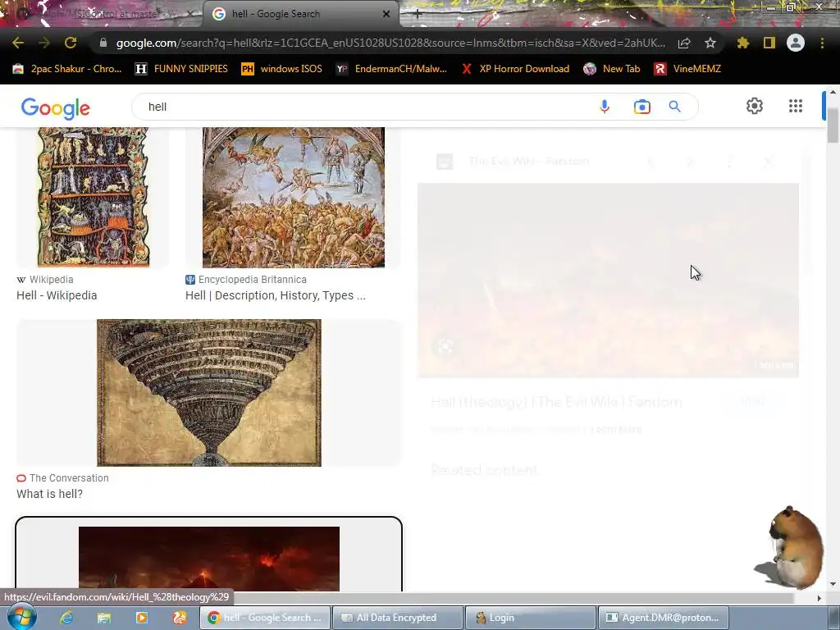This screenshot has height=630, width=840.
Task: Launch Internet Explorer from the taskbar
Action: click(66, 618)
